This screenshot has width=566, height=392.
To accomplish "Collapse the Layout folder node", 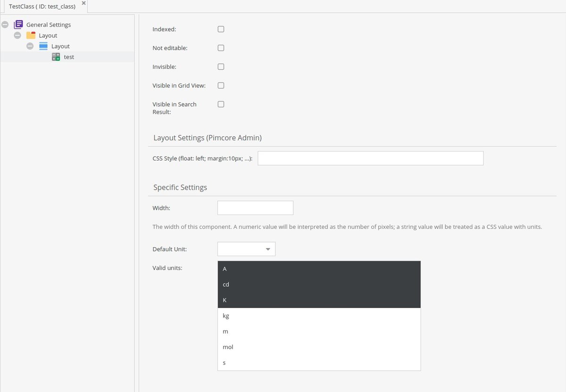I will coord(17,35).
